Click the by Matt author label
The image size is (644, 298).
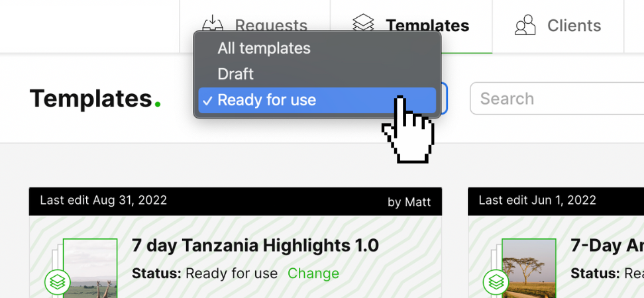[x=409, y=202]
